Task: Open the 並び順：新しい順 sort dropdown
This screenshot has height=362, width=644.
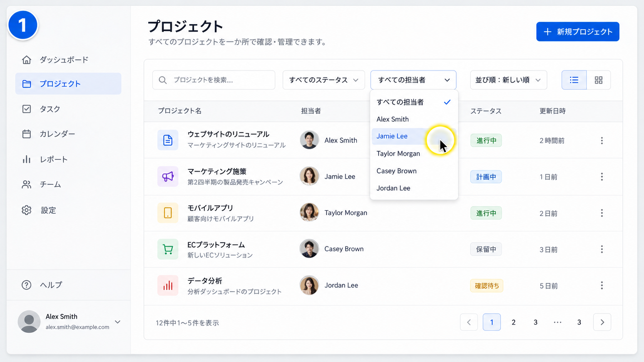Action: pos(509,80)
